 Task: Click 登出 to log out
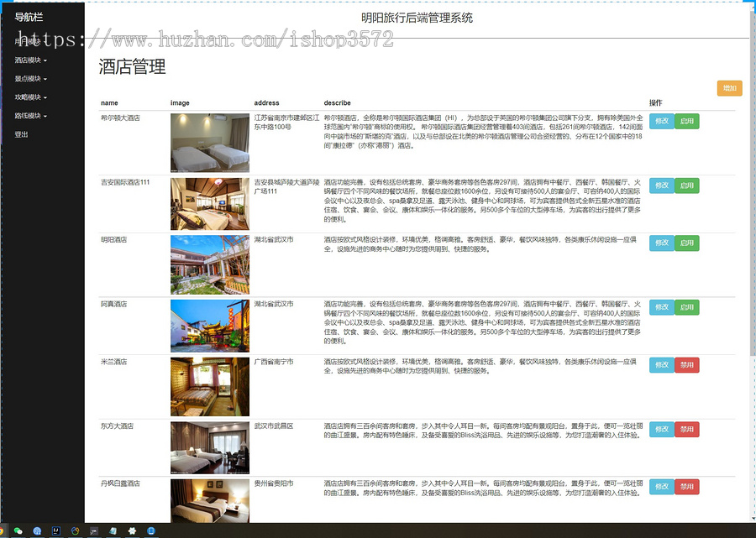coord(21,134)
